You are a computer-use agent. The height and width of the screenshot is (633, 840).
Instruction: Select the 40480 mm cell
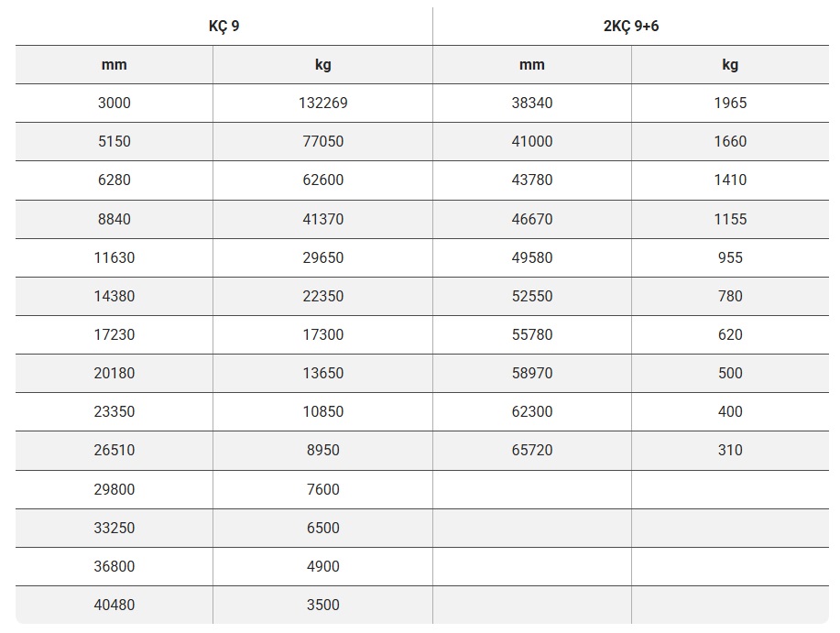tap(115, 605)
